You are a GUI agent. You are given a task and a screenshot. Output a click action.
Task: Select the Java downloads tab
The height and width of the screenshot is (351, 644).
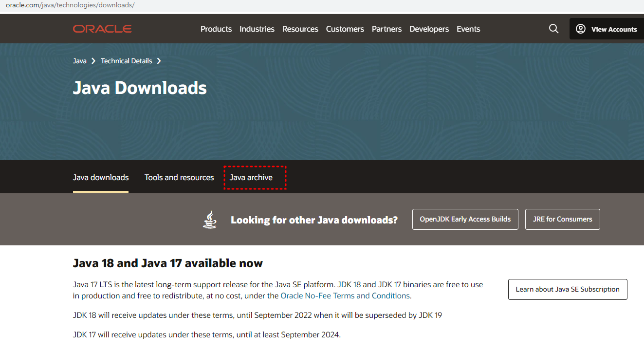point(101,177)
